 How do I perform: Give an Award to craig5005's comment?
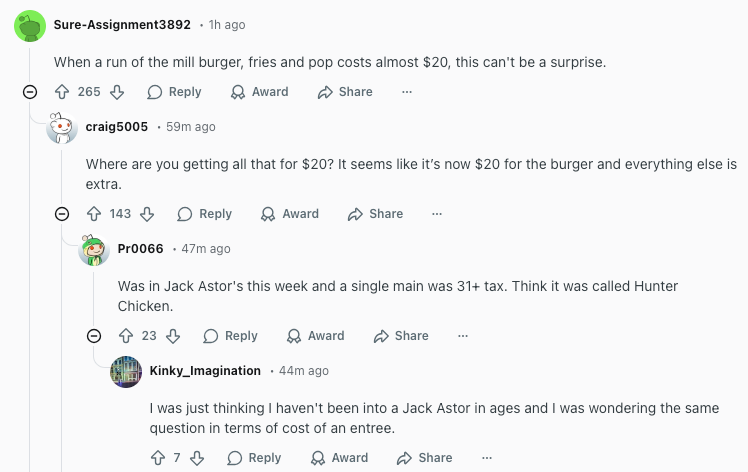pos(290,214)
